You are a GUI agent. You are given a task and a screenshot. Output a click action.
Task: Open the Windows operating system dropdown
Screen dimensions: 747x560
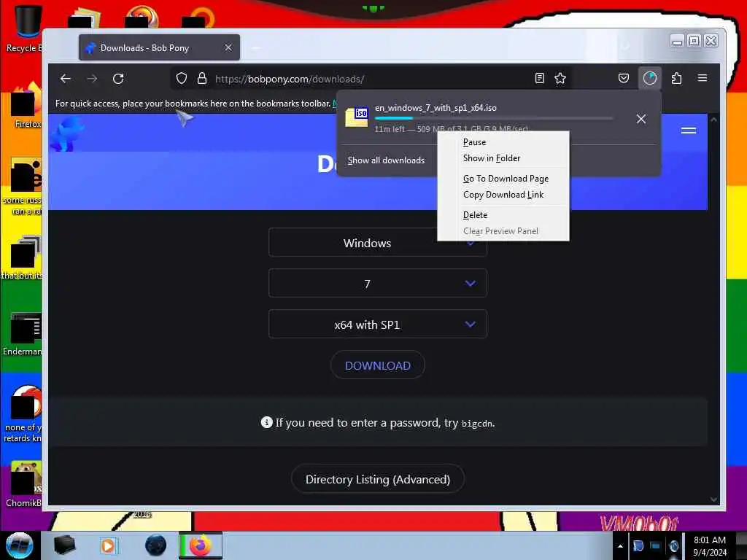coord(378,243)
